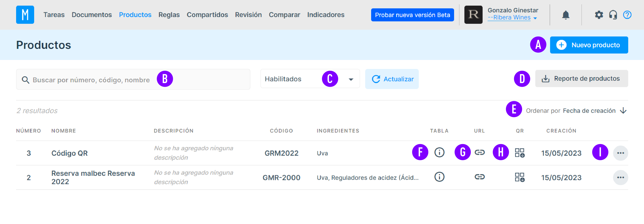Click the M logo home icon
This screenshot has height=224, width=644.
tap(25, 15)
